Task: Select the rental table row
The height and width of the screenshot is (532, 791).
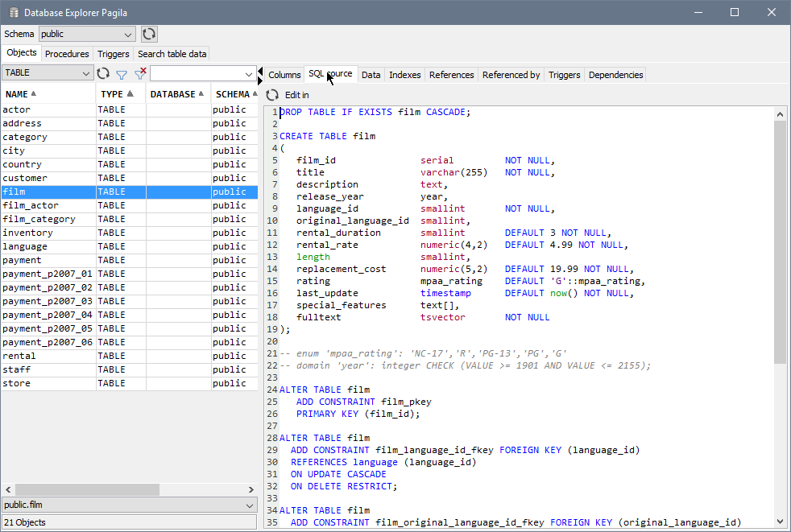Action: pyautogui.click(x=130, y=356)
